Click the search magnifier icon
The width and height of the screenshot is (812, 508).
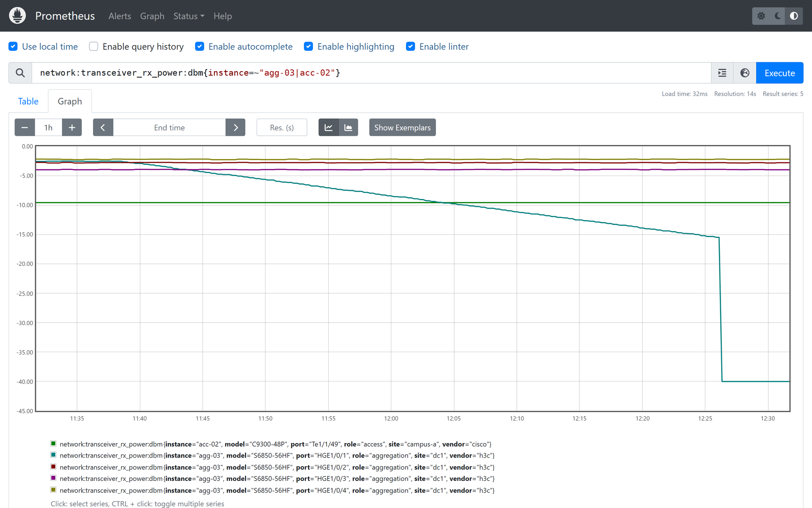[x=20, y=73]
